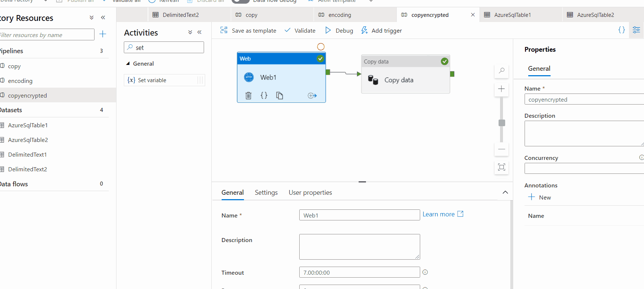The height and width of the screenshot is (289, 644).
Task: Open the encoding pipeline in resources
Action: tap(58, 81)
